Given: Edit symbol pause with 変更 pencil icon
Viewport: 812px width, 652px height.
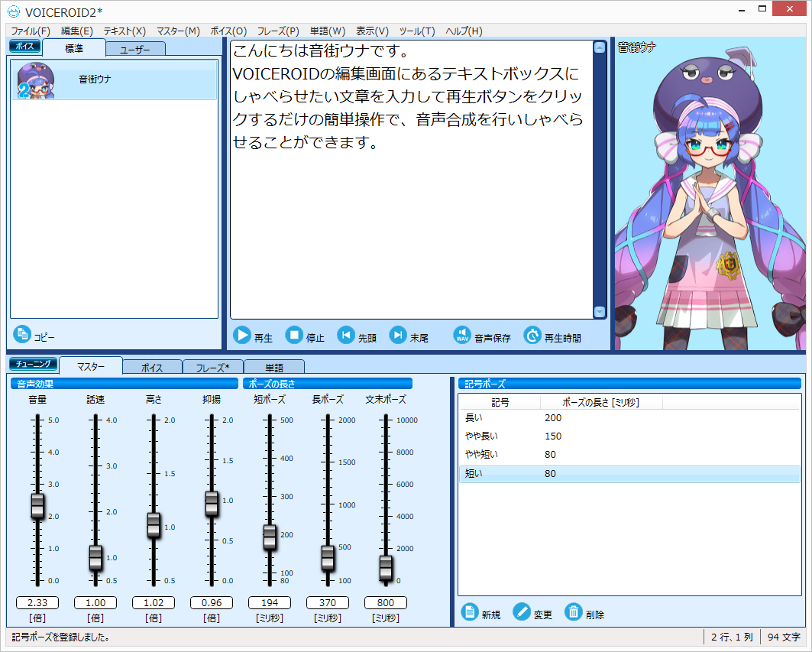Looking at the screenshot, I should coord(522,612).
